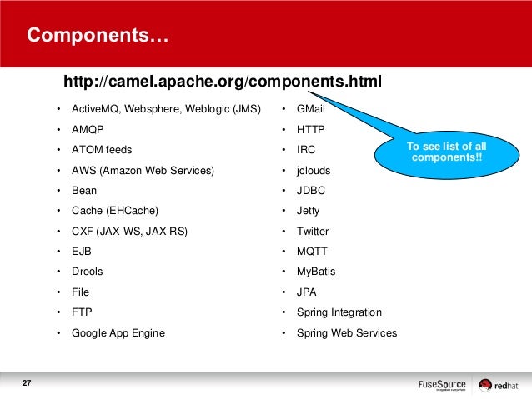Select the 'Jetty' component entry
The width and height of the screenshot is (532, 399).
[x=308, y=211]
